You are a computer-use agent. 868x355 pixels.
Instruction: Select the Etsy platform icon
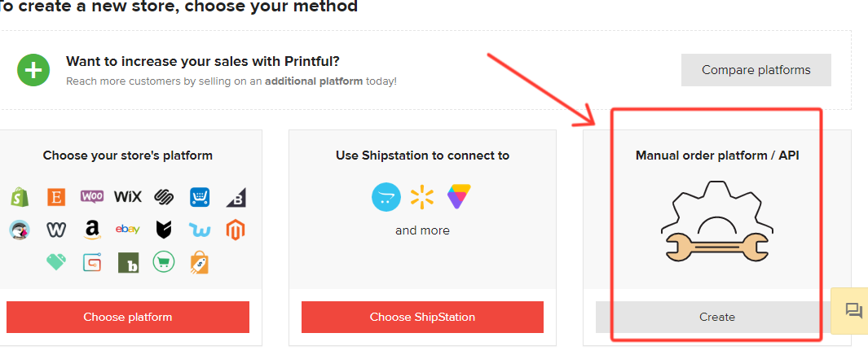(56, 197)
